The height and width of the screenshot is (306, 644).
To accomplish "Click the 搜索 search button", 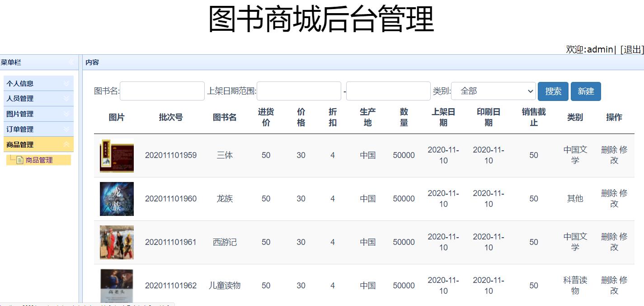I will coord(553,91).
